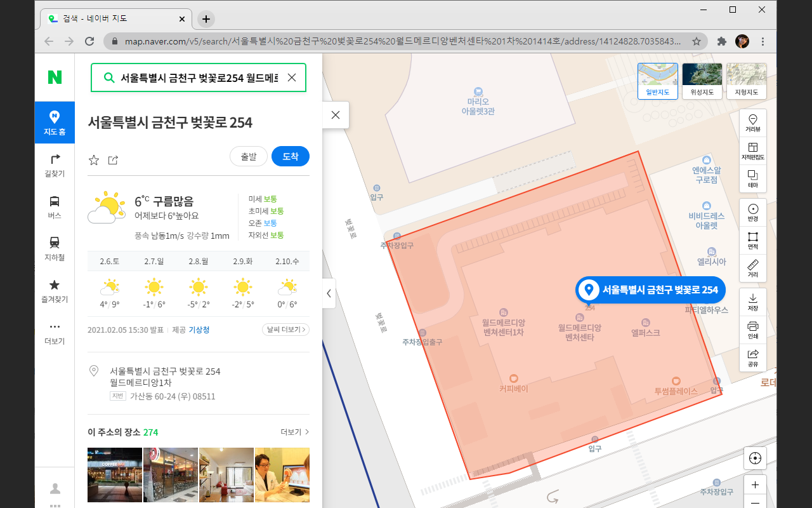
Task: Open the Chrome three-dot menu
Action: (x=763, y=41)
